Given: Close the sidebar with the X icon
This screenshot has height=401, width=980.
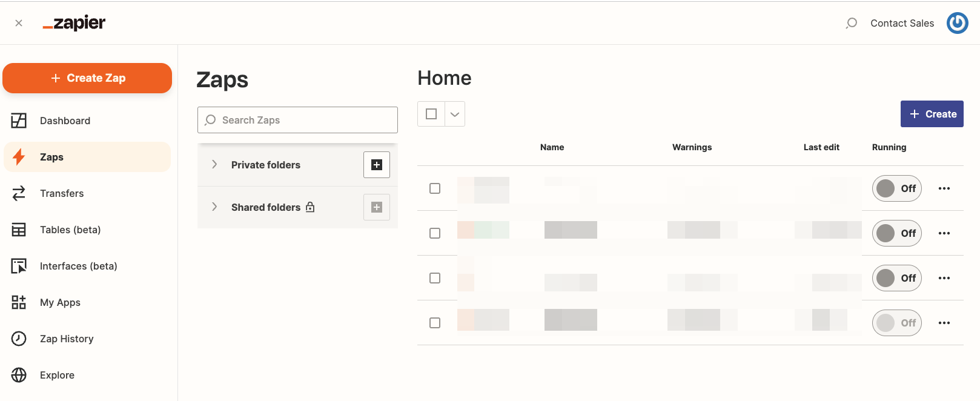Looking at the screenshot, I should (x=19, y=23).
